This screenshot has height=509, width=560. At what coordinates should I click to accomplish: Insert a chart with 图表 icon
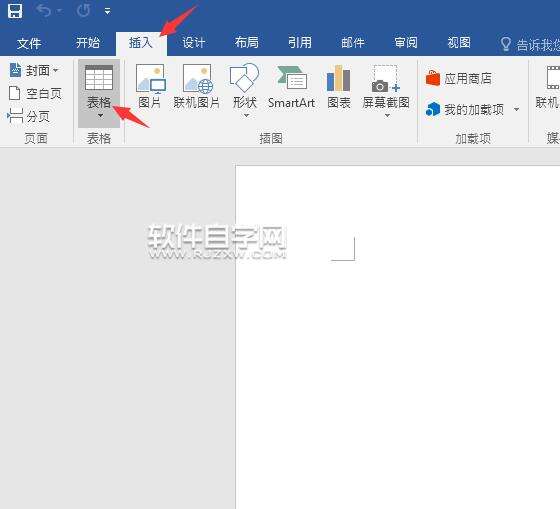[339, 86]
